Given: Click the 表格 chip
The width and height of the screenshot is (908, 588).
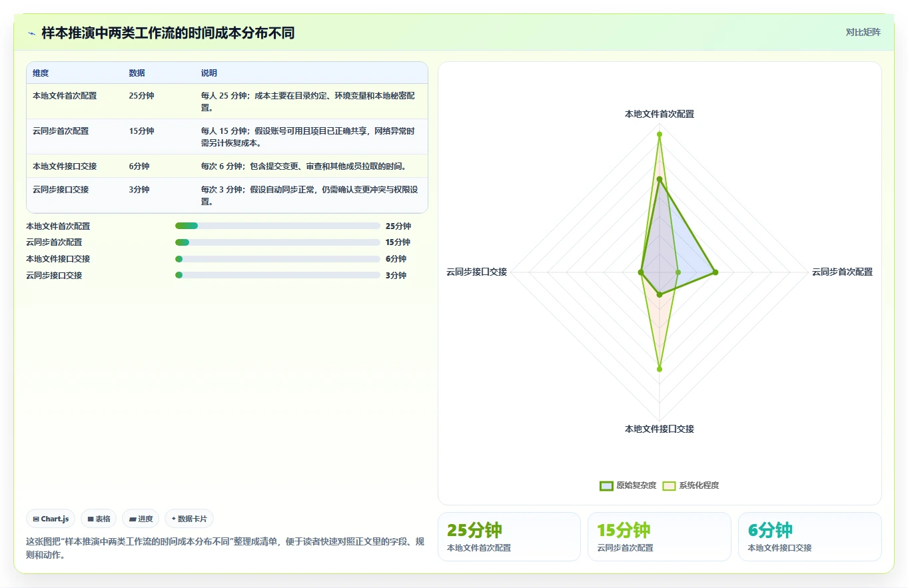Looking at the screenshot, I should pyautogui.click(x=99, y=519).
